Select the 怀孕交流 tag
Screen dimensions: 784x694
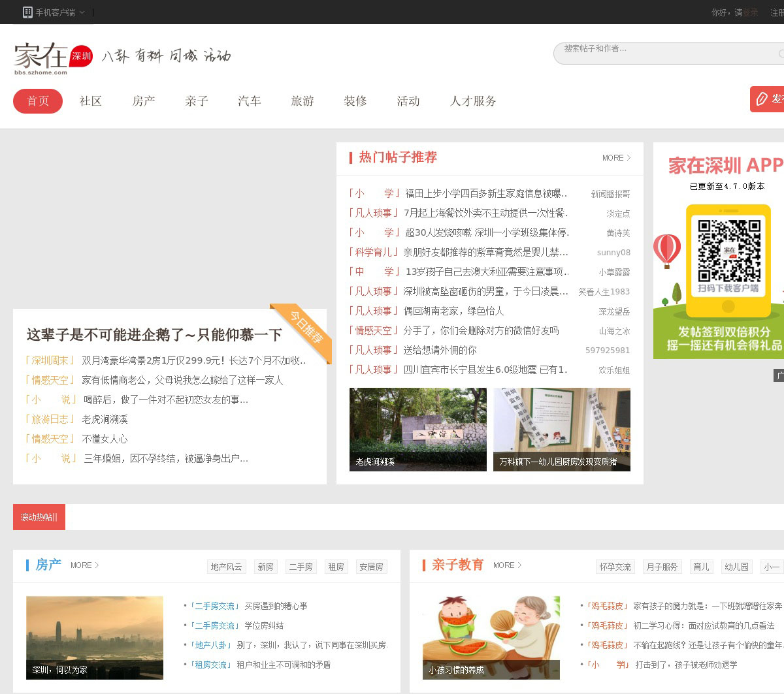pos(615,567)
